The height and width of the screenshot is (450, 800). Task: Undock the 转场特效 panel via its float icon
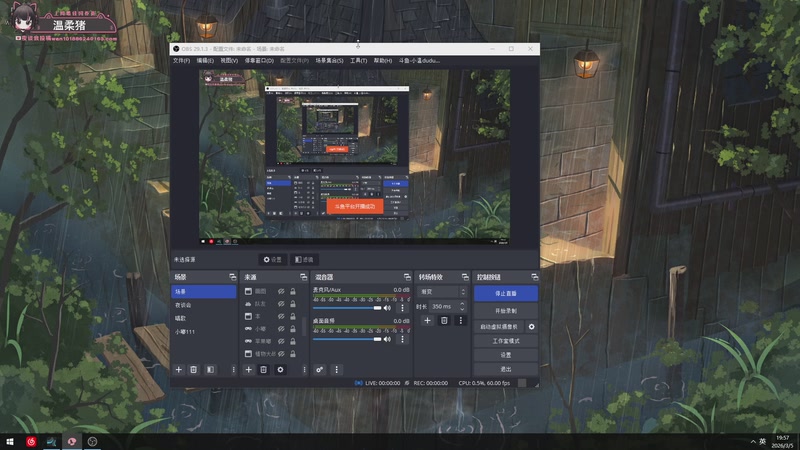[465, 277]
